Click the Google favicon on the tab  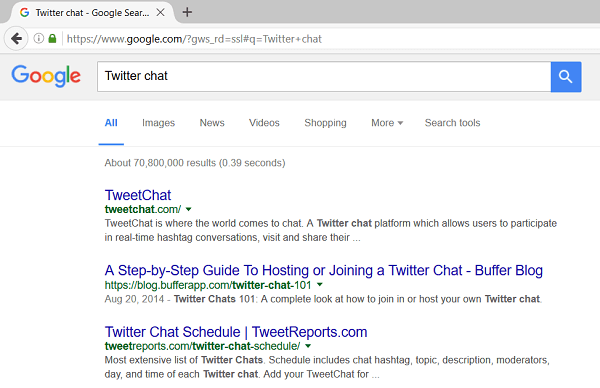click(24, 13)
